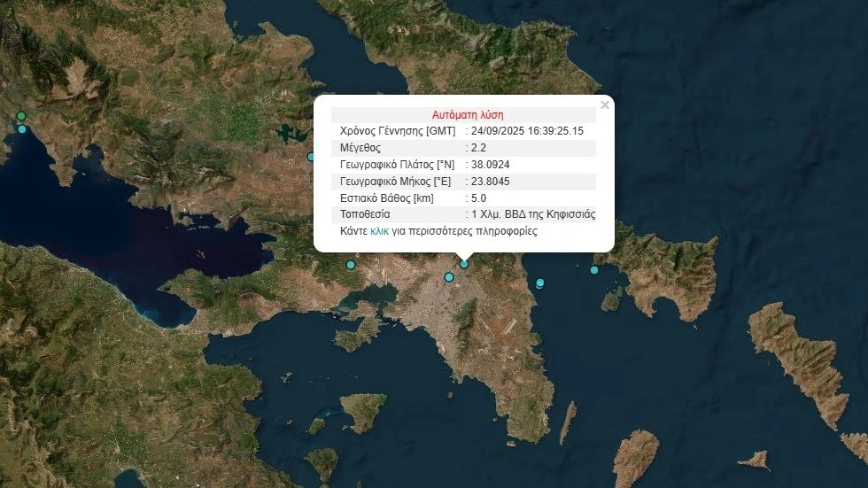Screen dimensions: 868x488
Task: Click the magnitude value 2.2
Action: click(478, 148)
